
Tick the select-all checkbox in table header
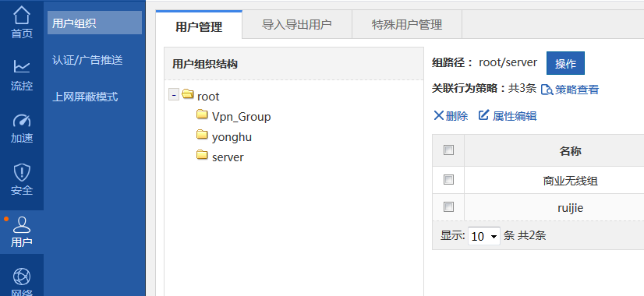tap(448, 150)
